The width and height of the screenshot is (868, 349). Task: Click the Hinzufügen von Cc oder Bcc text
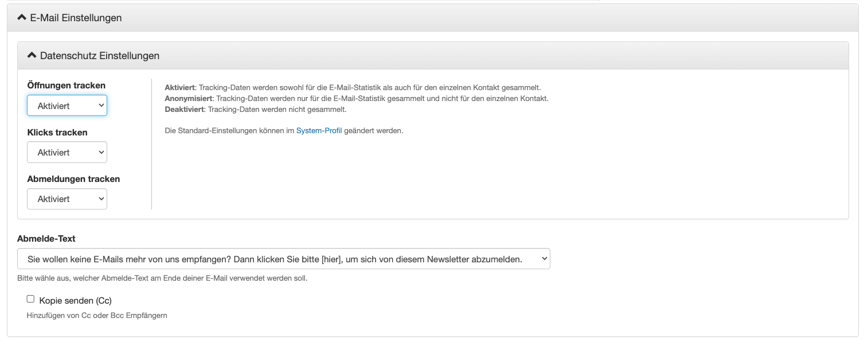96,315
